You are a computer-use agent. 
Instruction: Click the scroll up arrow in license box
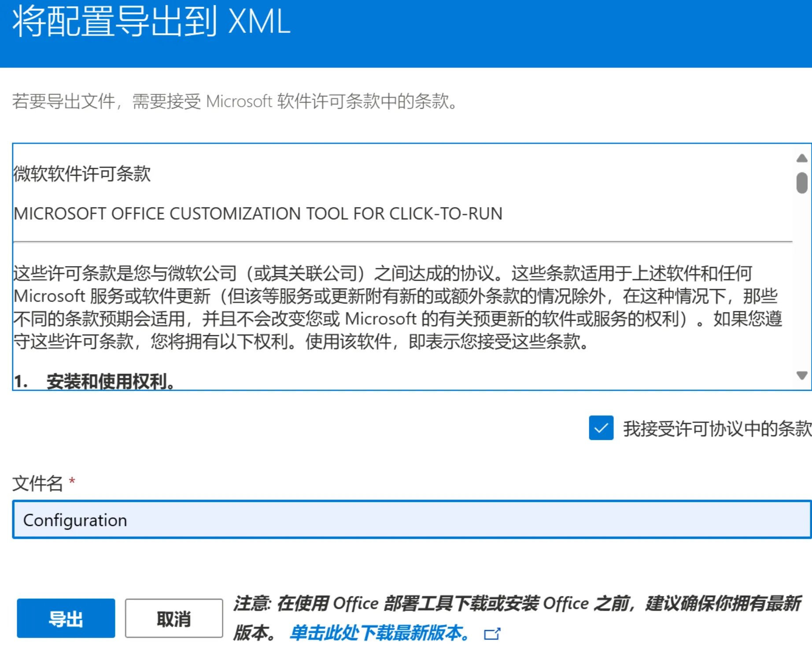pyautogui.click(x=801, y=158)
